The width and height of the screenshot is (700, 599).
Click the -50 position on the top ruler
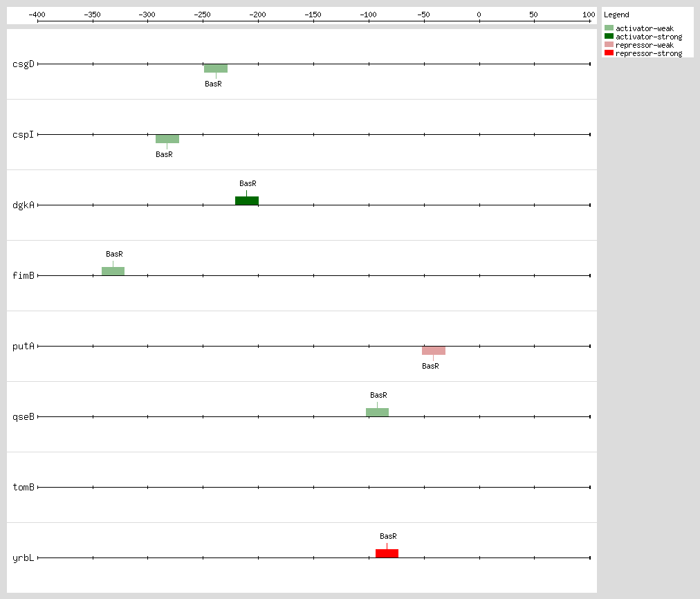click(423, 15)
